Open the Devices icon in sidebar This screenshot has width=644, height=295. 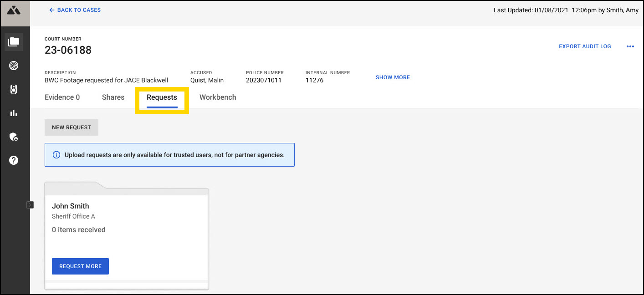click(x=14, y=89)
